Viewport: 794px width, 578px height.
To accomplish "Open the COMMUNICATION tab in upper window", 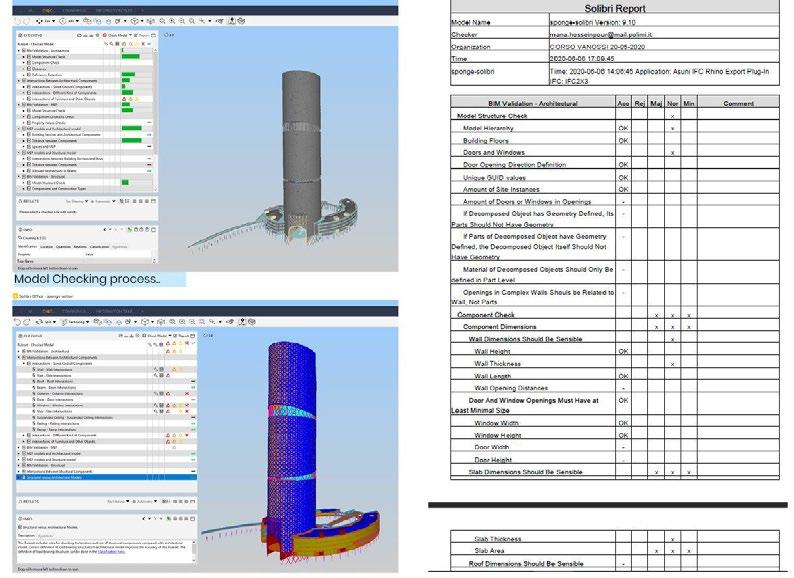I will click(x=74, y=10).
